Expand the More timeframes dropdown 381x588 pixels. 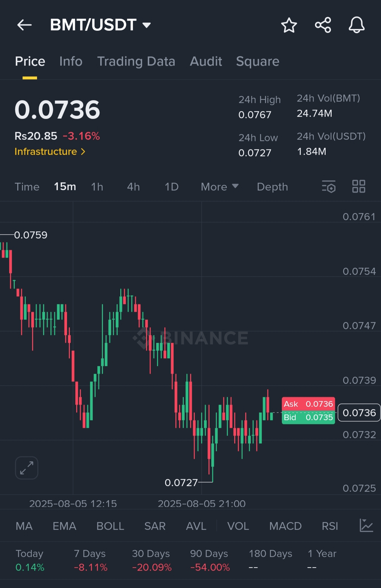click(x=219, y=187)
